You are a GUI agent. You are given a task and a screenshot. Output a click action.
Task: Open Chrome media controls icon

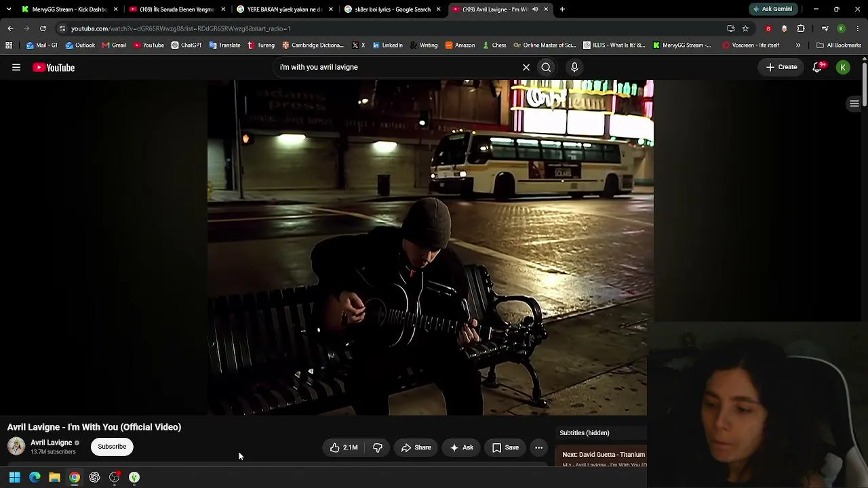[x=825, y=28]
